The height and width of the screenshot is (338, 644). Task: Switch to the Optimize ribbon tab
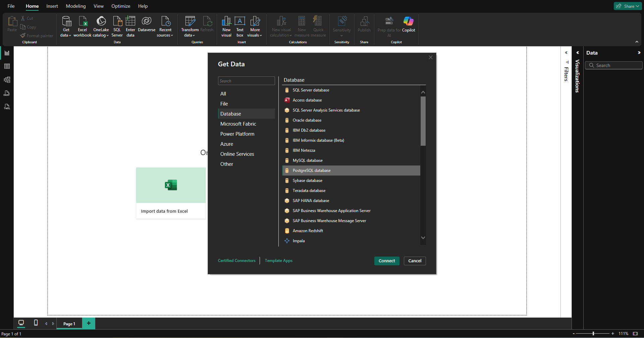121,6
